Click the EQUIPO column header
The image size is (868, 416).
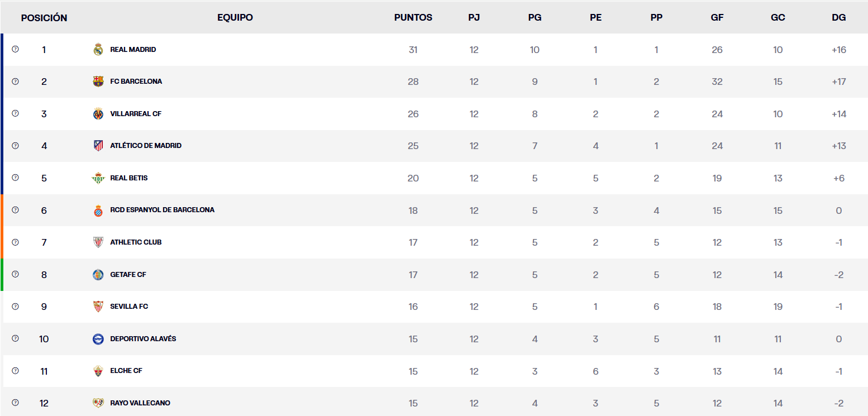(x=235, y=17)
